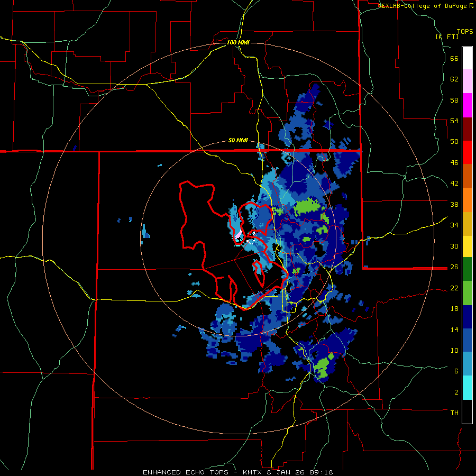Viewport: 476px width, 476px height.
Task: Click the white swatch in the tops legend
Action: (x=467, y=58)
